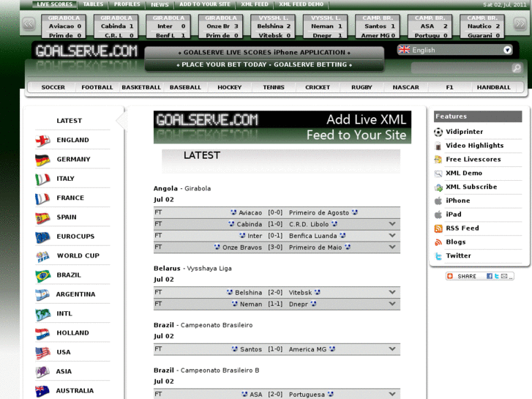The image size is (532, 399).
Task: Open the XML Feed Demo menu item
Action: (301, 4)
